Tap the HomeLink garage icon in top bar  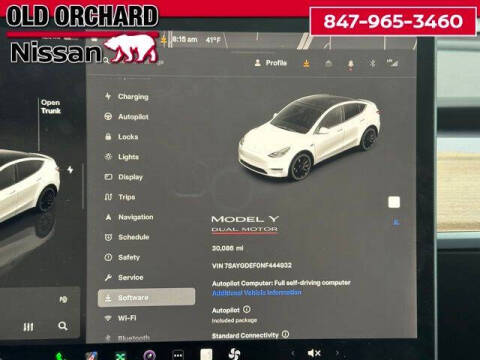pyautogui.click(x=328, y=63)
